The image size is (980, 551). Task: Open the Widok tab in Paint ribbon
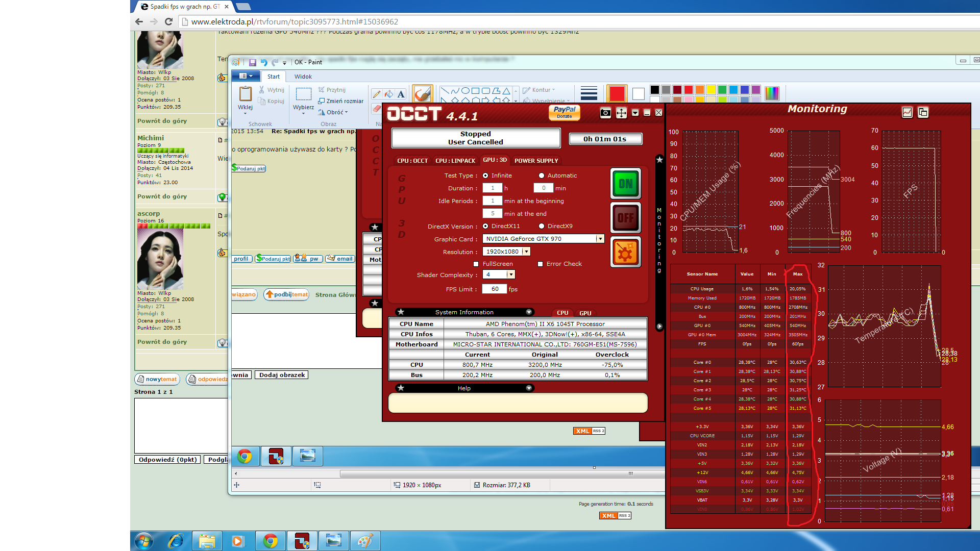coord(303,77)
